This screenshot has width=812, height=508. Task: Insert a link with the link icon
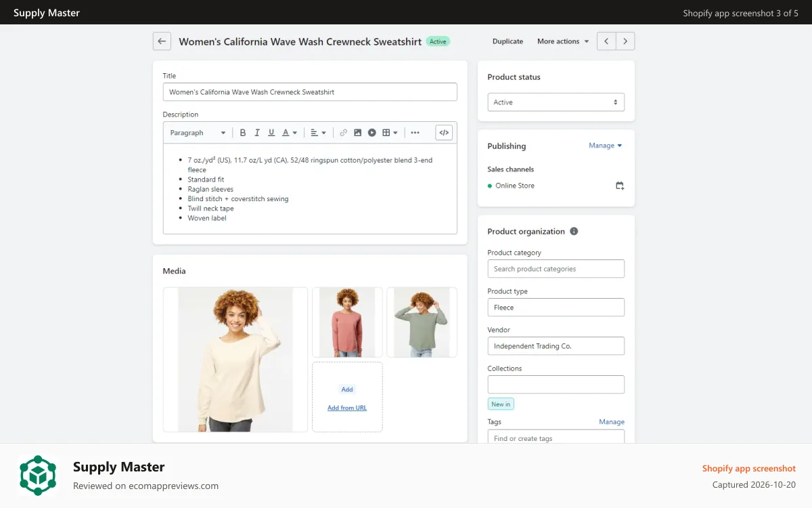344,133
